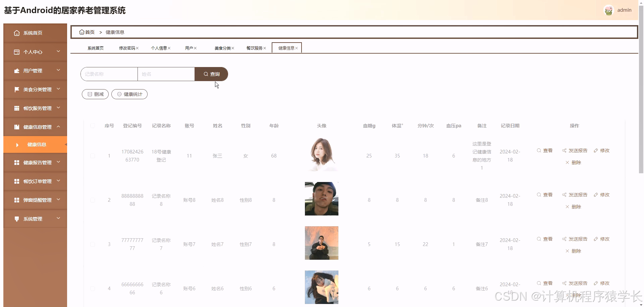Switch to 系统首页 tab
Viewport: 644px width, 307px height.
click(96, 48)
